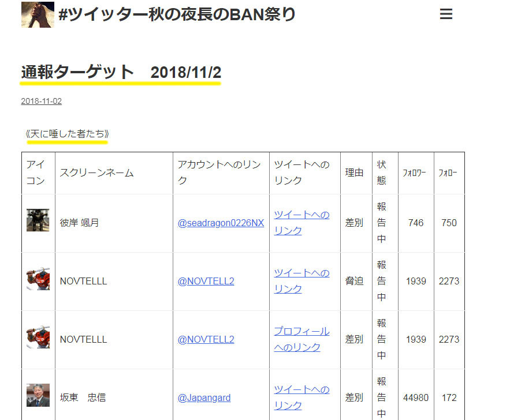Open the @Japangard account link
The image size is (510, 420).
pyautogui.click(x=204, y=397)
